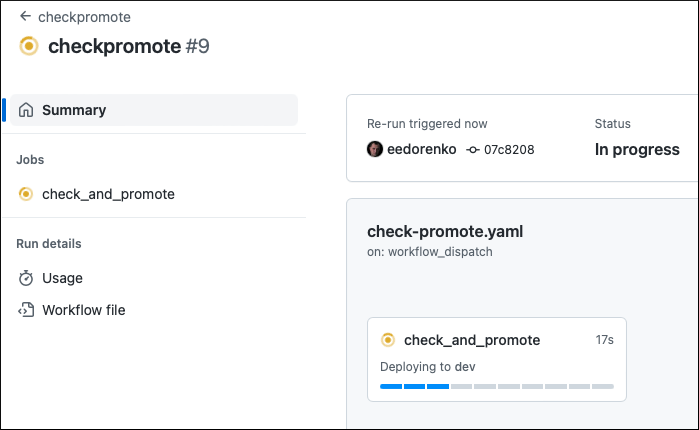Click the back arrow next to checkpromote

(25, 17)
